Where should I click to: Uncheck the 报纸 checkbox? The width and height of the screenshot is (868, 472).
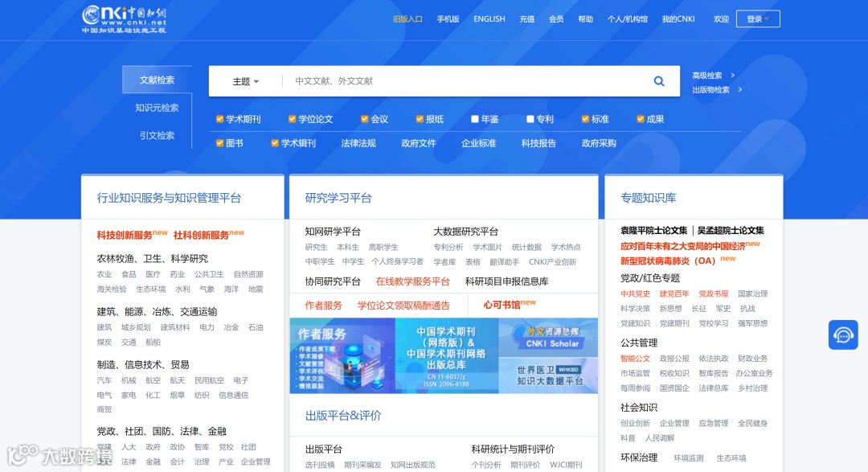click(420, 119)
